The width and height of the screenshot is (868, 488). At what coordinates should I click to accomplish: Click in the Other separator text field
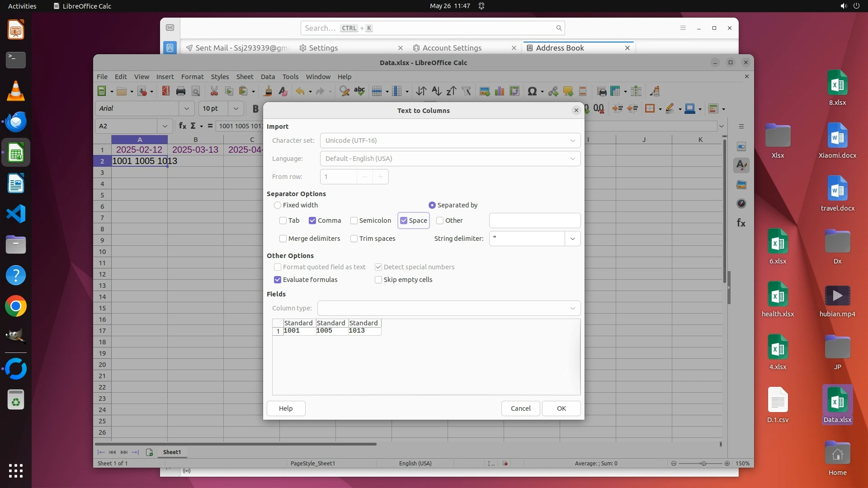[x=534, y=221]
